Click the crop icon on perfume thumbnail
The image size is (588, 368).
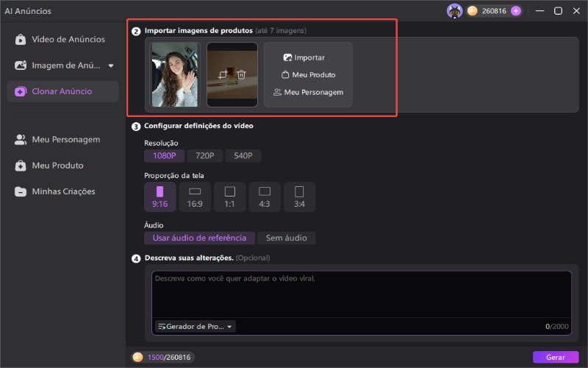click(223, 74)
